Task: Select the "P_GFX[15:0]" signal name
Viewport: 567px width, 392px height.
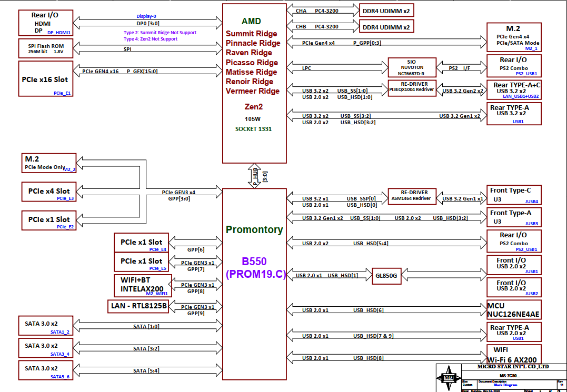Action: coord(142,71)
